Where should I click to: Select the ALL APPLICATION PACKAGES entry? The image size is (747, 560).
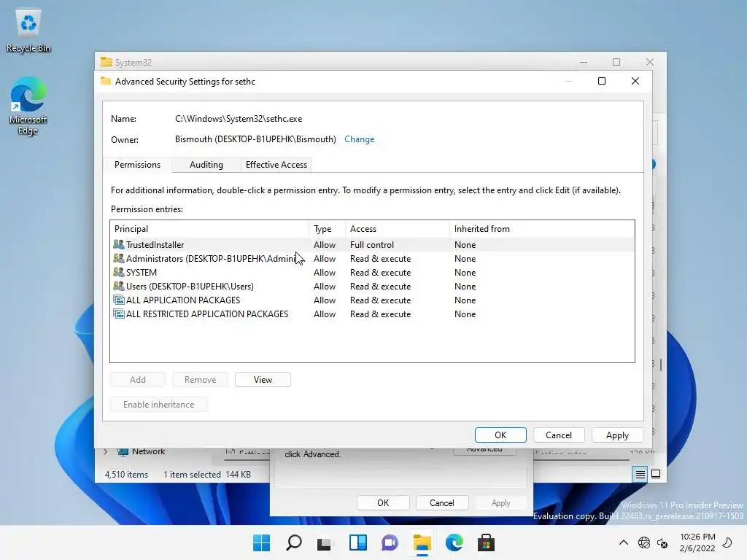click(x=372, y=300)
